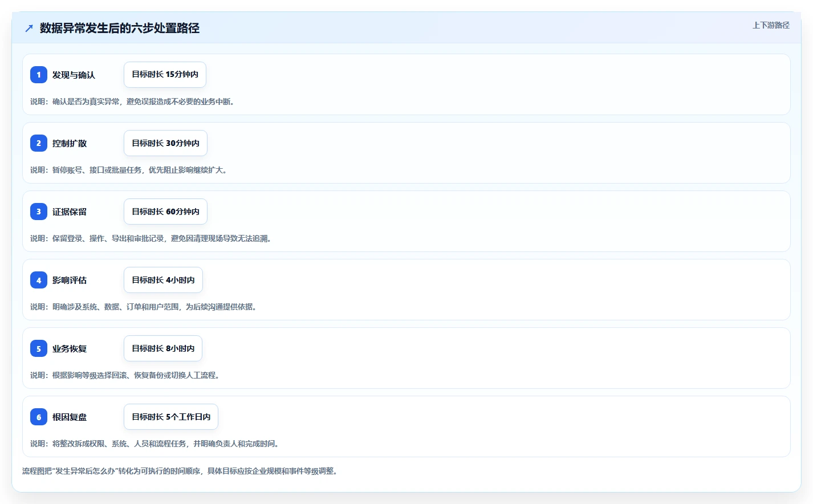Click the step number 4 badge
Image resolution: width=813 pixels, height=504 pixels.
coord(39,280)
